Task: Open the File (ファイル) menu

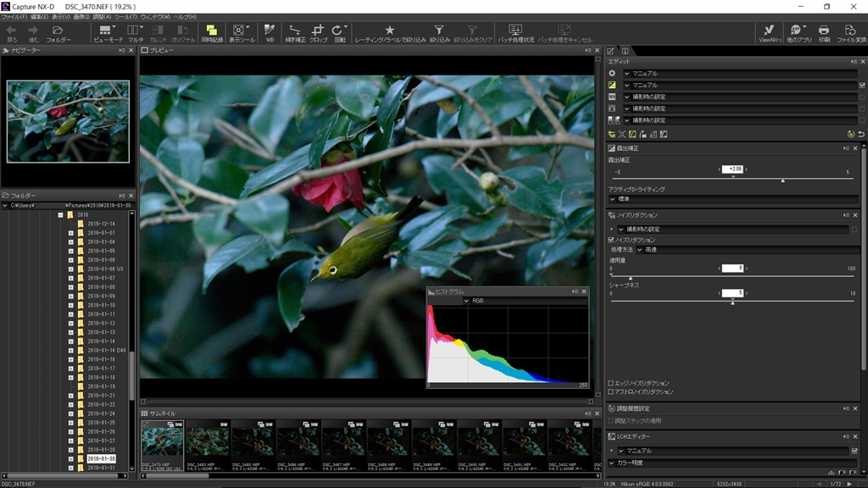Action: pyautogui.click(x=14, y=17)
